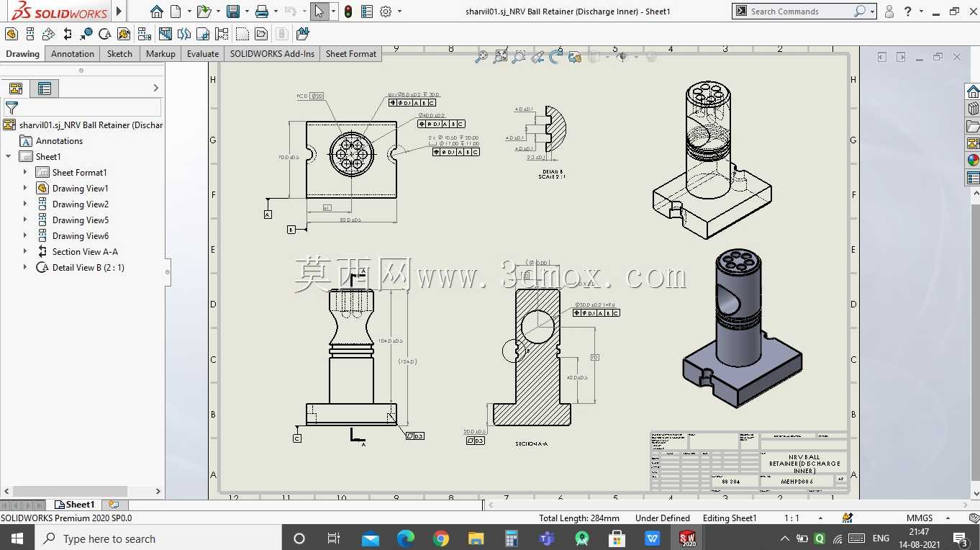Select the Predefined View tool
The image size is (980, 550).
[x=261, y=34]
